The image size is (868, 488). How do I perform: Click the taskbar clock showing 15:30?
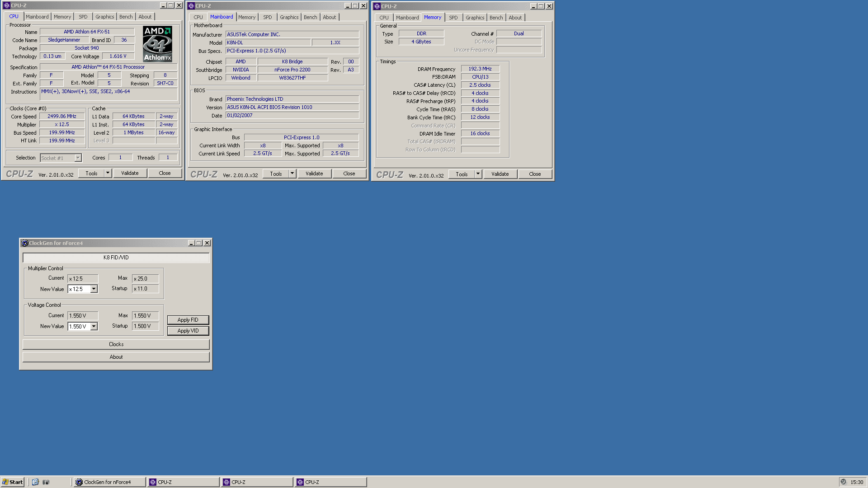pos(857,482)
